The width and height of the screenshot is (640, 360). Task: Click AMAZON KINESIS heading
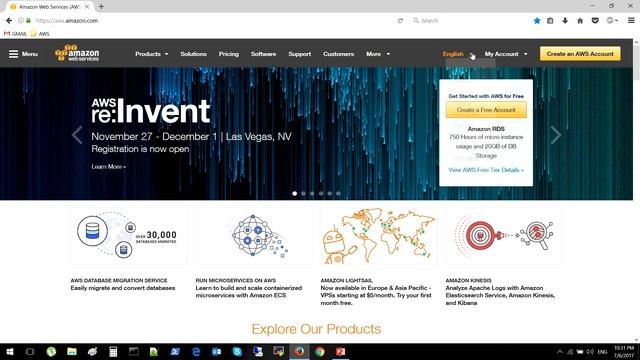click(469, 280)
